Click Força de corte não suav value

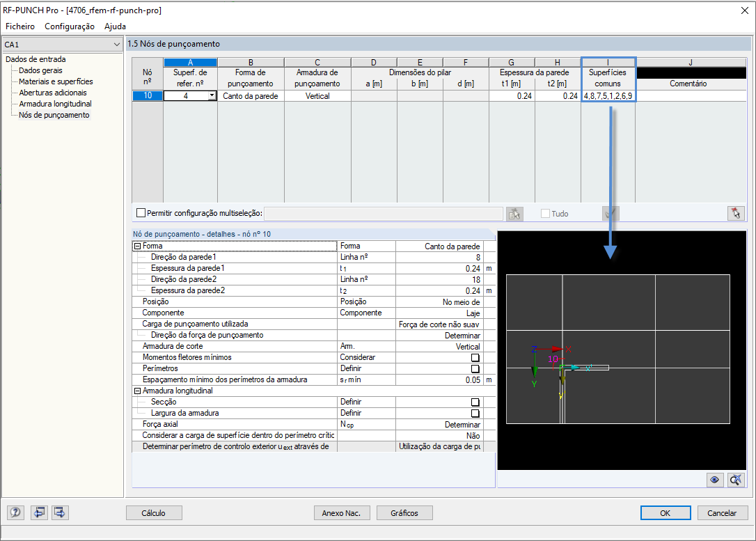(x=439, y=324)
